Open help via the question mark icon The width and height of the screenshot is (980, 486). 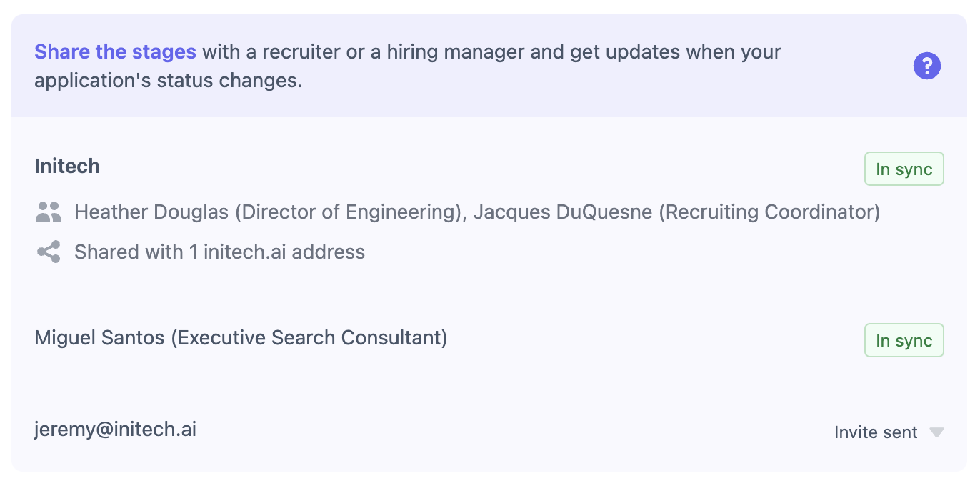click(x=927, y=66)
